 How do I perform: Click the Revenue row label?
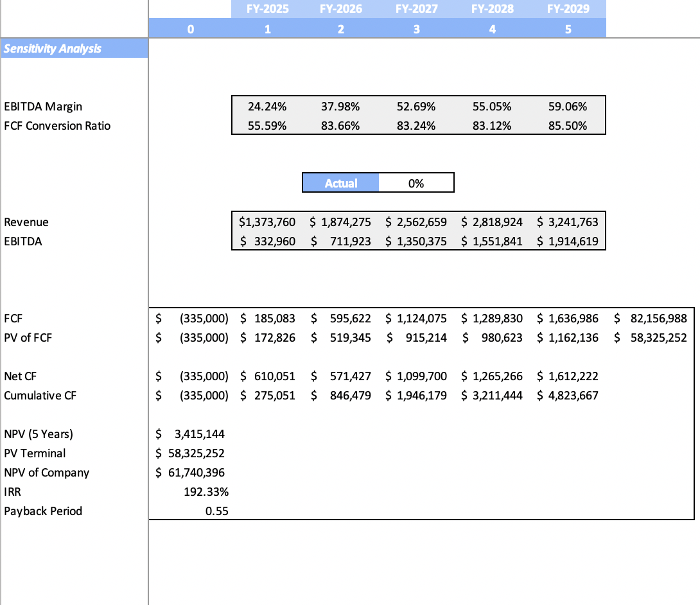[26, 222]
